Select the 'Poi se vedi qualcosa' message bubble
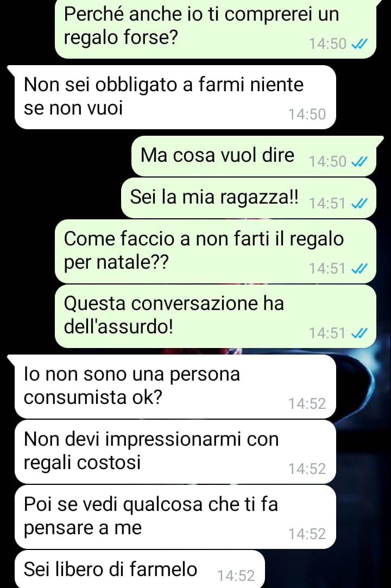This screenshot has height=588, width=391. (175, 517)
